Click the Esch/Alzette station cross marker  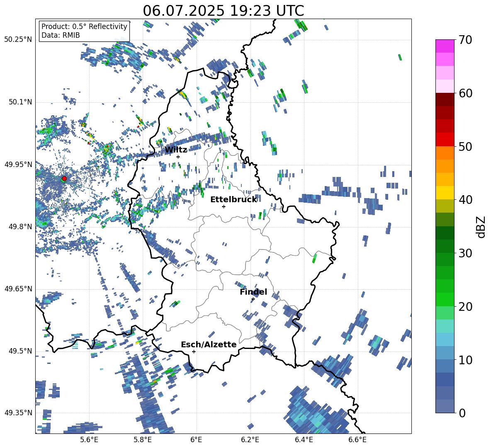pos(194,351)
